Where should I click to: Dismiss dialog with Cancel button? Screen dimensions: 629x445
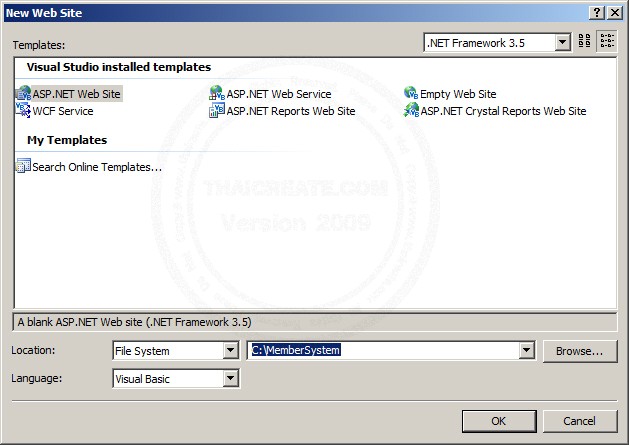[580, 421]
